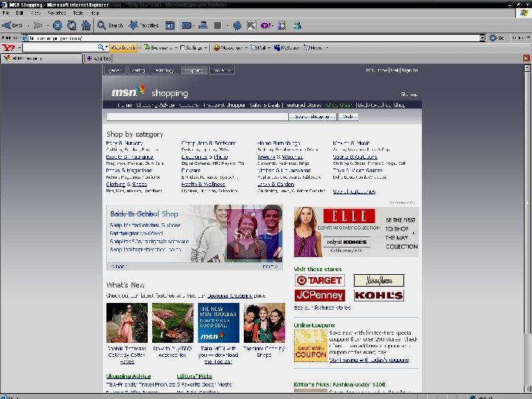532x399 pixels.
Task: Open the MSN 'more' dropdown tab
Action: (222, 70)
